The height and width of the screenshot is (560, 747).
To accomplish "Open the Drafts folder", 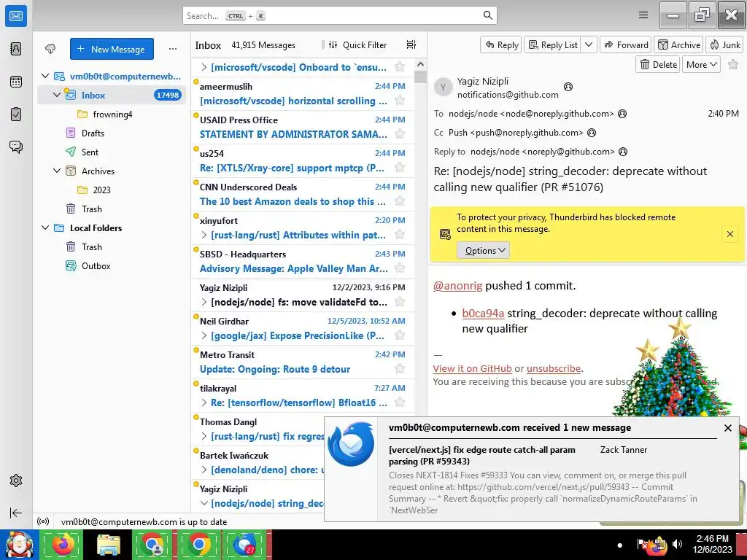I will pyautogui.click(x=93, y=133).
